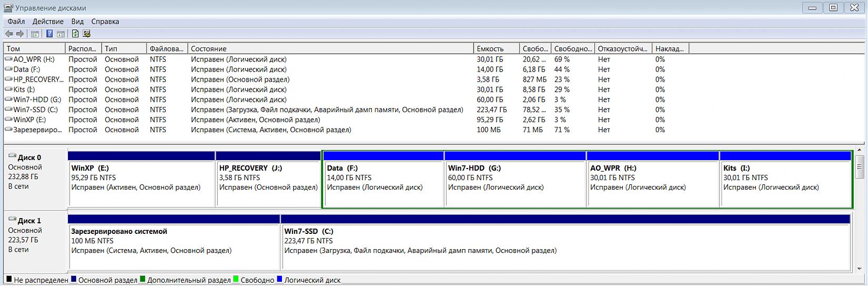
Task: Select Data (F:) logical partition block
Action: tap(383, 179)
